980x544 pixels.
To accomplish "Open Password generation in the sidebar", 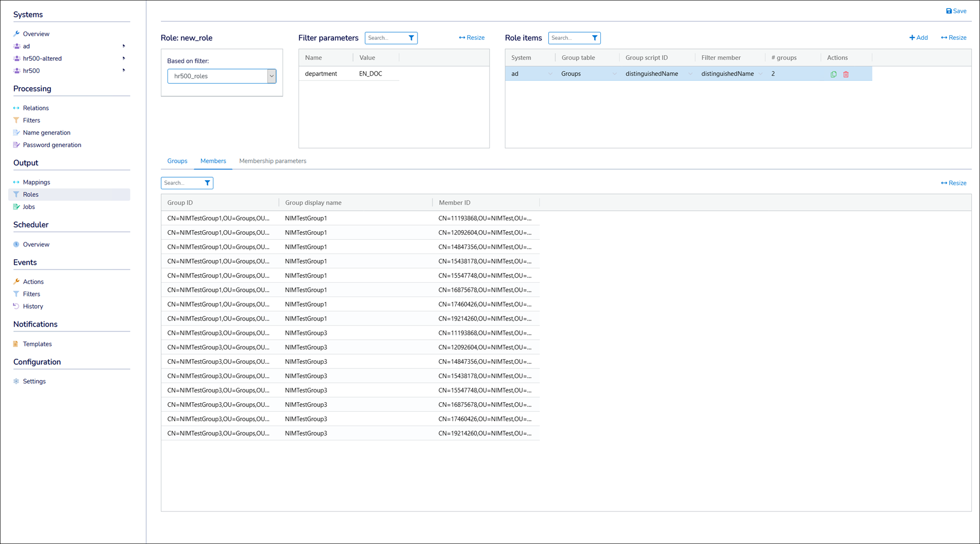I will click(52, 145).
